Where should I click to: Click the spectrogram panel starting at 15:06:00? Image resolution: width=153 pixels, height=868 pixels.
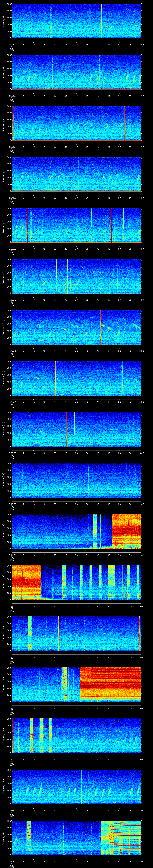point(76,277)
